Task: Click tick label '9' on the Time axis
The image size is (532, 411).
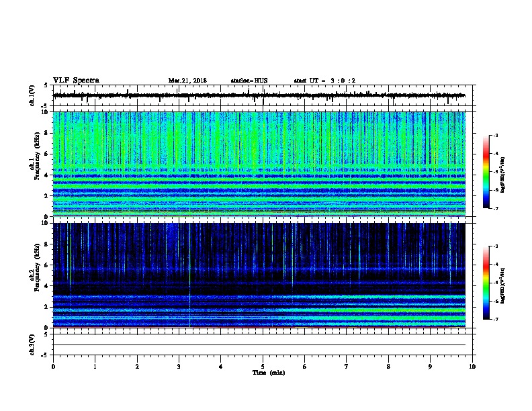Action: (x=430, y=367)
